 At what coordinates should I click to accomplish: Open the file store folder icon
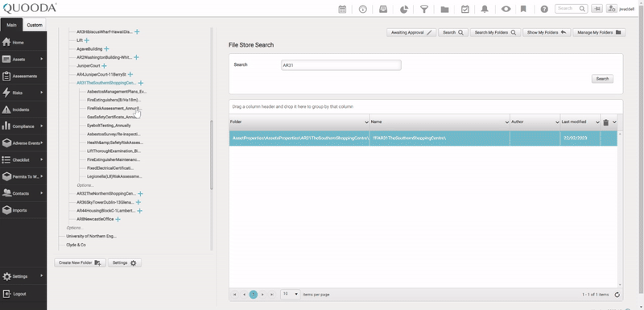click(x=444, y=9)
